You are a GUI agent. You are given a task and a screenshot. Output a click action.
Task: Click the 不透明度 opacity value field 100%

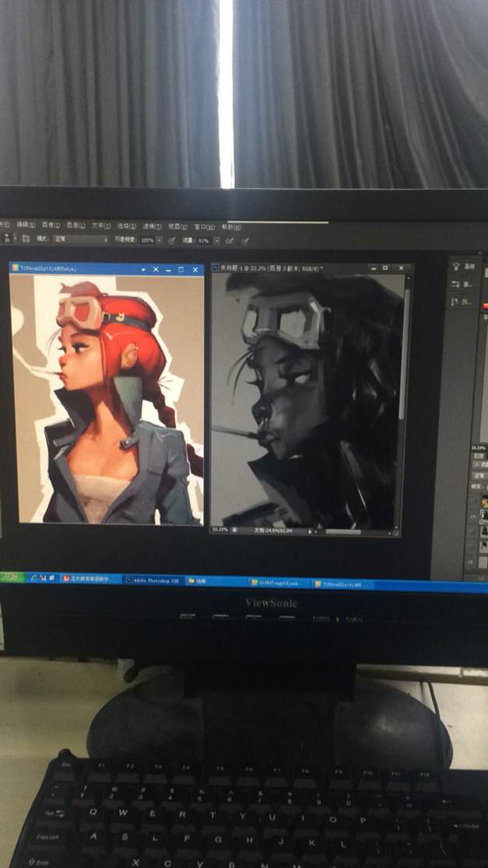pos(147,240)
